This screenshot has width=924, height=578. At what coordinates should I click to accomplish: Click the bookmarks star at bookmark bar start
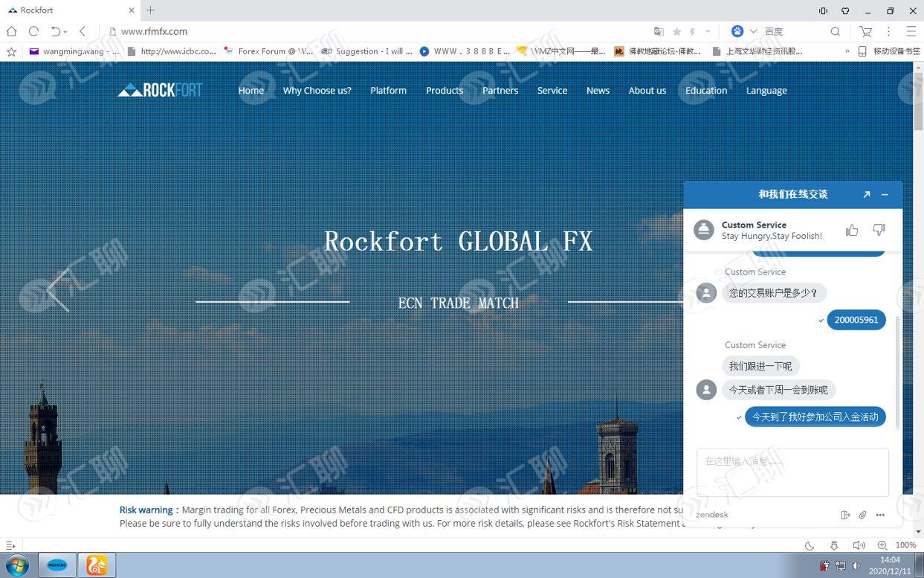click(11, 51)
